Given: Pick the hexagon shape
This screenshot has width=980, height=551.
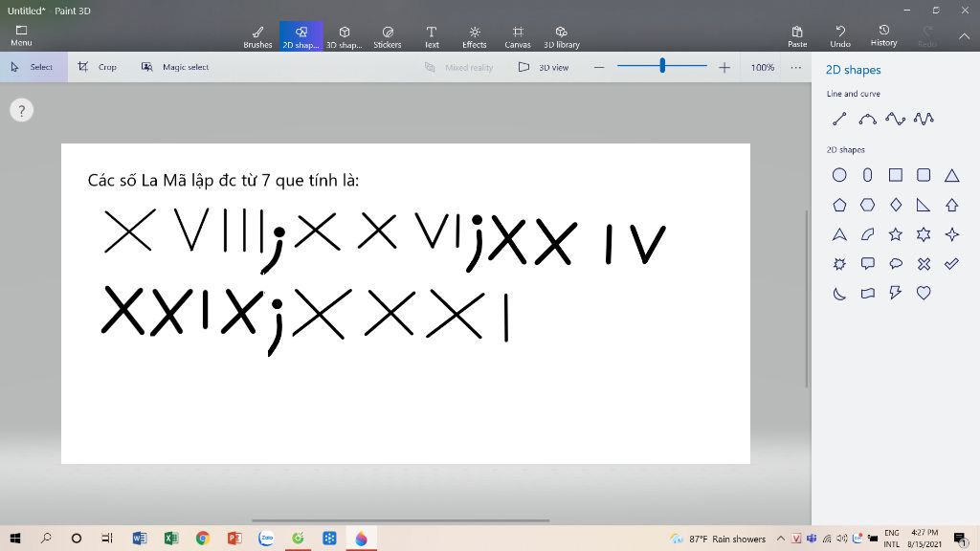Looking at the screenshot, I should tap(867, 205).
